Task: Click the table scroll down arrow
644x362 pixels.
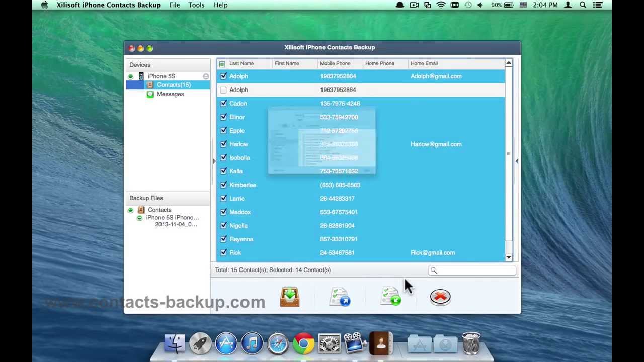Action: click(x=509, y=257)
